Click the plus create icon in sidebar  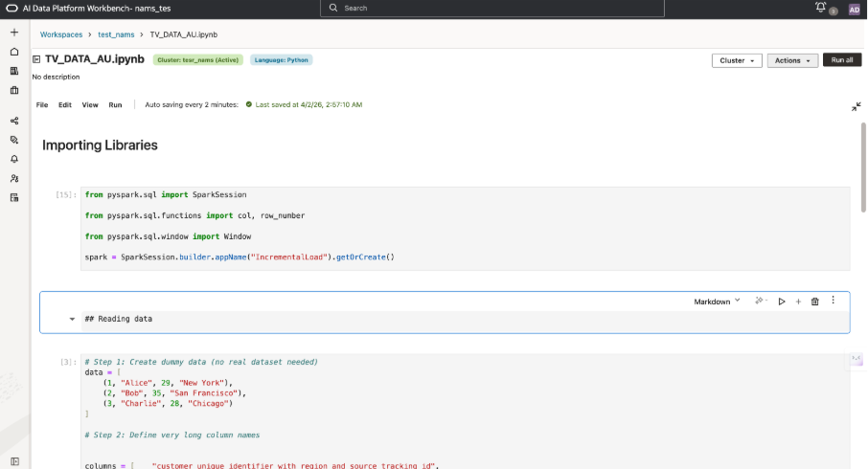(x=13, y=33)
